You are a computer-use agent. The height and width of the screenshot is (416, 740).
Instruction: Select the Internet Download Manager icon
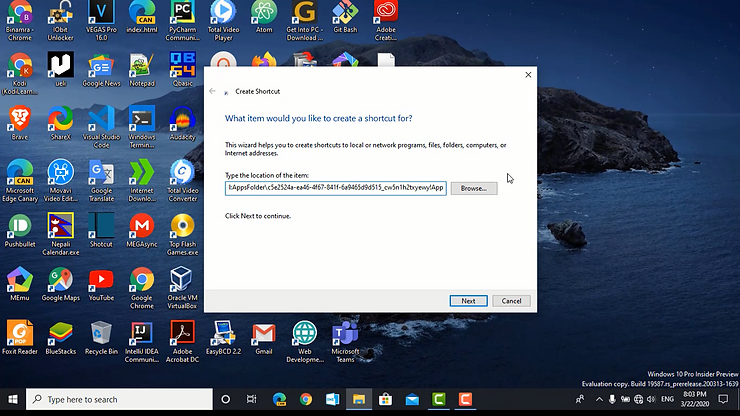(142, 180)
